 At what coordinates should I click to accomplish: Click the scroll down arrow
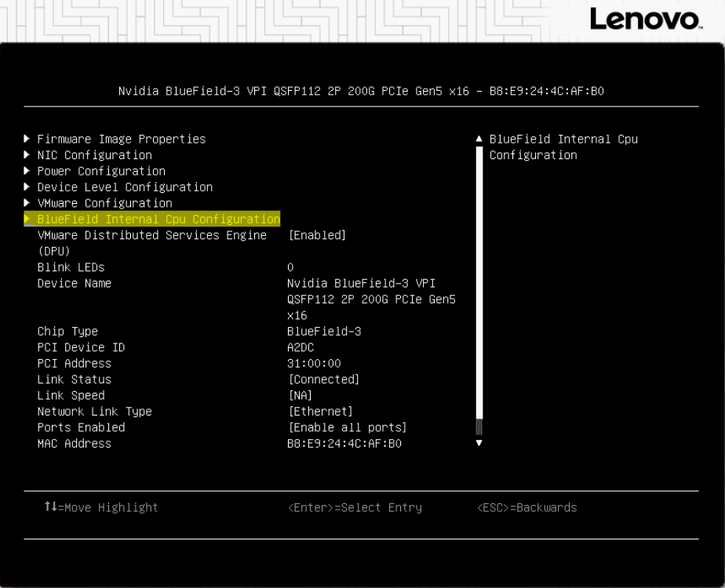pyautogui.click(x=479, y=443)
